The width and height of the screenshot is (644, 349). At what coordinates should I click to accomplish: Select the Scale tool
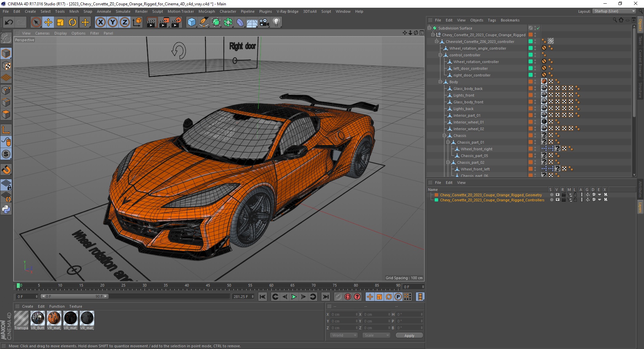pos(60,22)
